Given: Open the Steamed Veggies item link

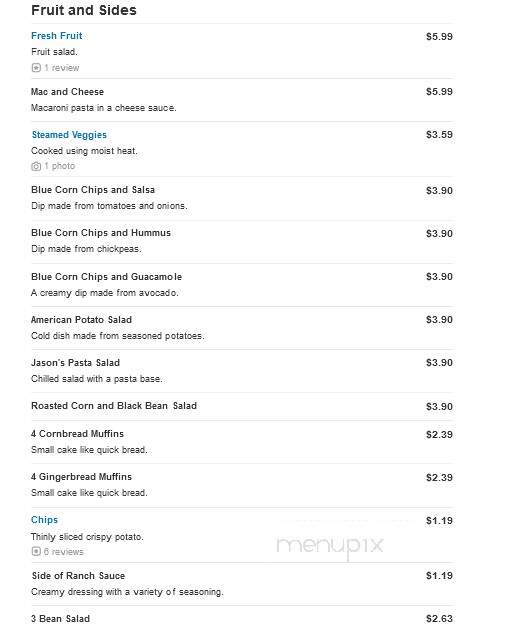Looking at the screenshot, I should coord(69,135).
